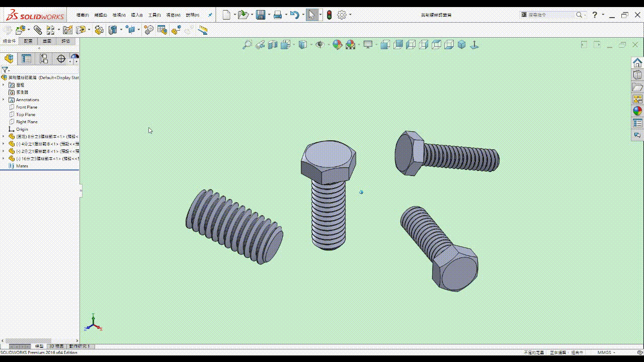The image size is (644, 362).
Task: Open SOLIDWORKS Resources home icon
Action: [x=637, y=63]
